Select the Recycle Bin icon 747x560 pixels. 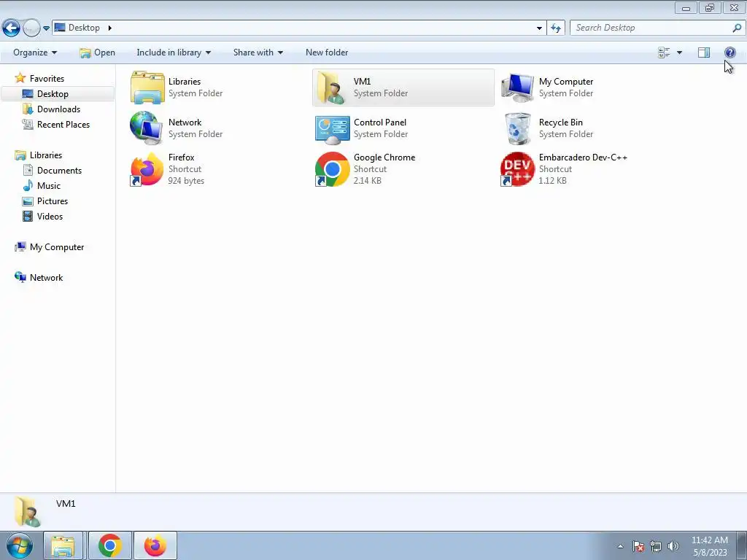[518, 128]
